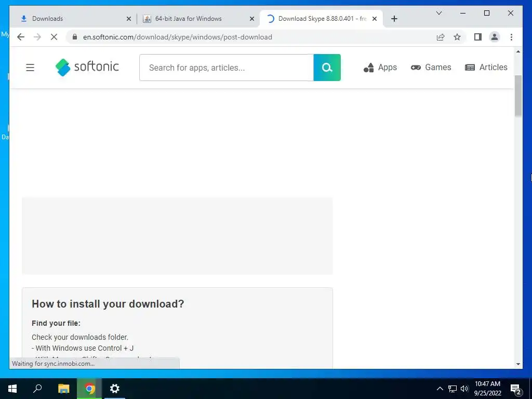The height and width of the screenshot is (399, 532).
Task: Share this page via share icon
Action: [441, 37]
